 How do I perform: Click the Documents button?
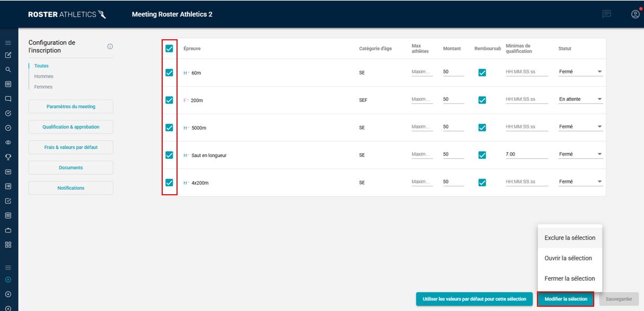click(x=71, y=168)
